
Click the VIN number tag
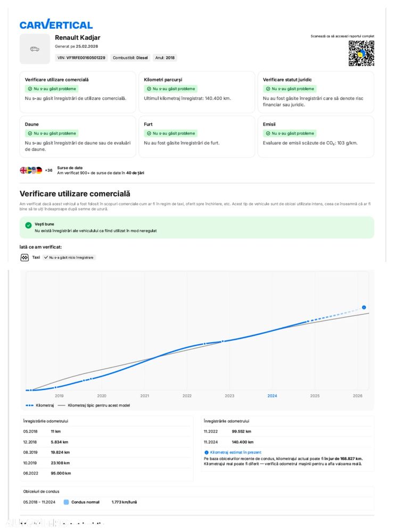click(x=81, y=58)
